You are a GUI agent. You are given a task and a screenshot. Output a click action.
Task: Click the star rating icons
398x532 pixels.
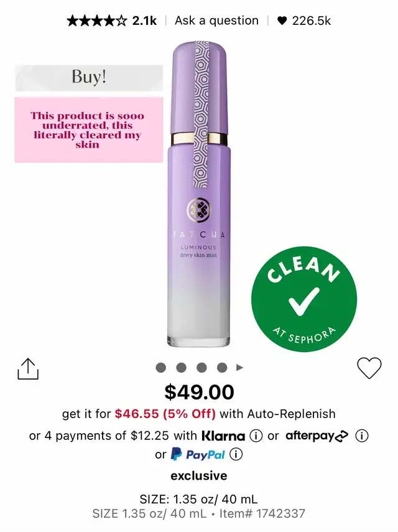pyautogui.click(x=97, y=21)
